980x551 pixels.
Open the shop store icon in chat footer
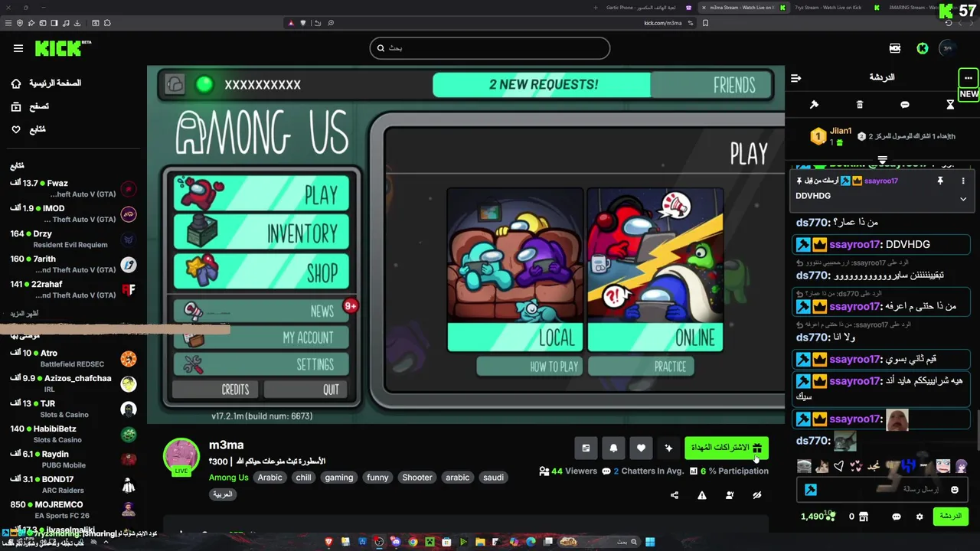[x=864, y=517]
